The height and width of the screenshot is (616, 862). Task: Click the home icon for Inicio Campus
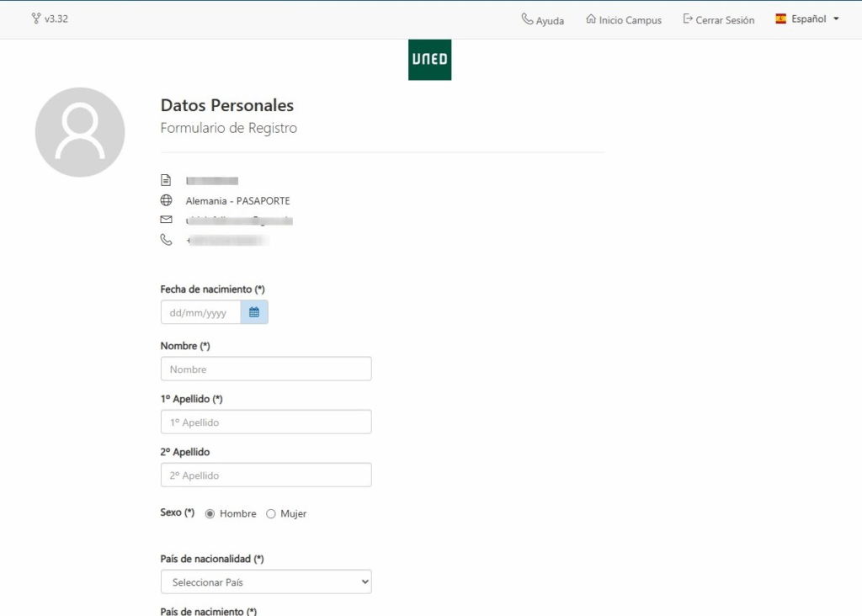coord(591,19)
